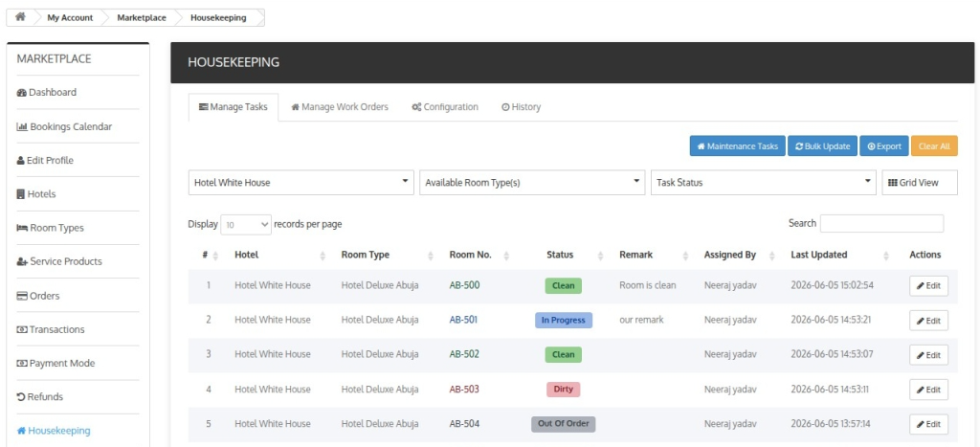980x447 pixels.
Task: Click the Bulk Update button
Action: click(822, 146)
